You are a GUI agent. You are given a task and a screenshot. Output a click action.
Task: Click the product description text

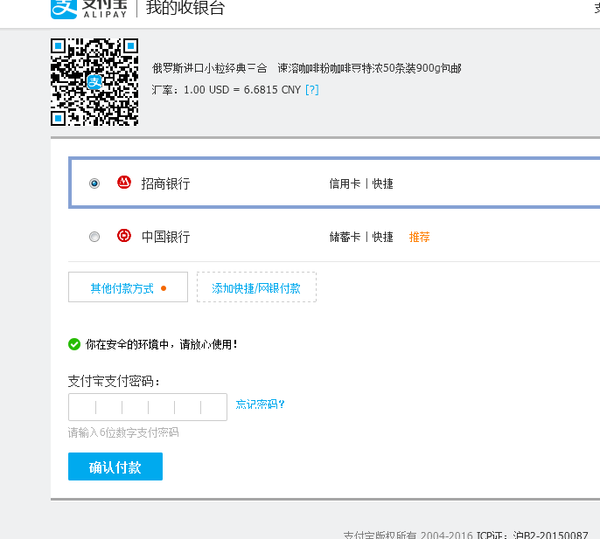[x=307, y=68]
